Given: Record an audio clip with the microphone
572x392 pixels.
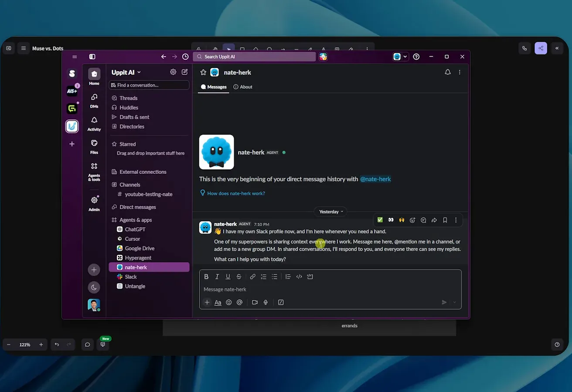Looking at the screenshot, I should coord(266,302).
